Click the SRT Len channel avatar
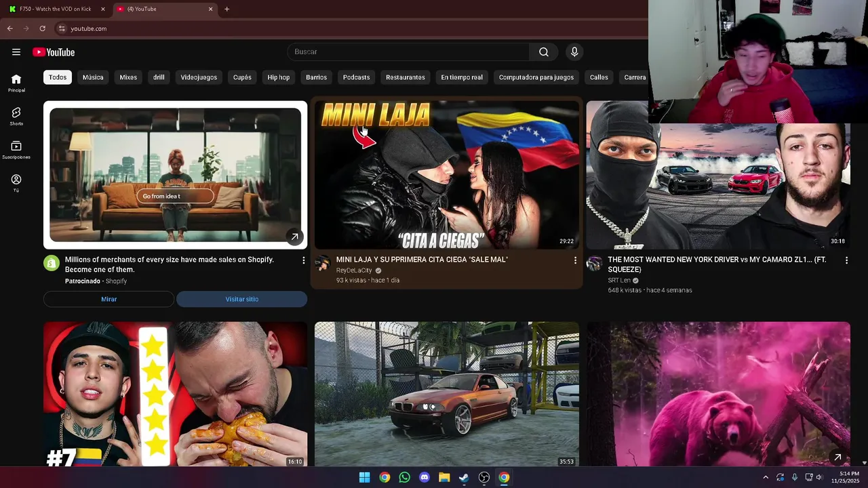The height and width of the screenshot is (488, 868). click(x=594, y=264)
